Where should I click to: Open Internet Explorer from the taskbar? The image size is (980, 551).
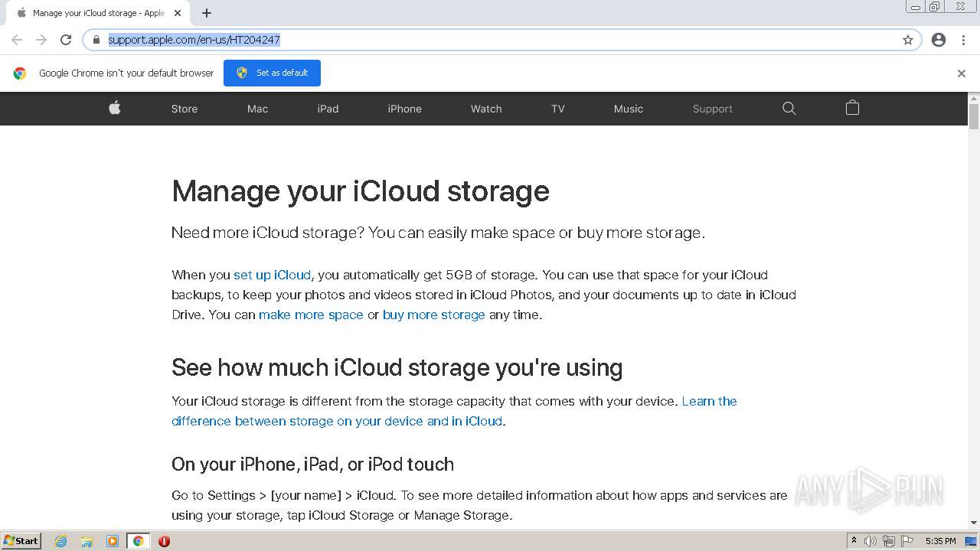click(x=60, y=541)
